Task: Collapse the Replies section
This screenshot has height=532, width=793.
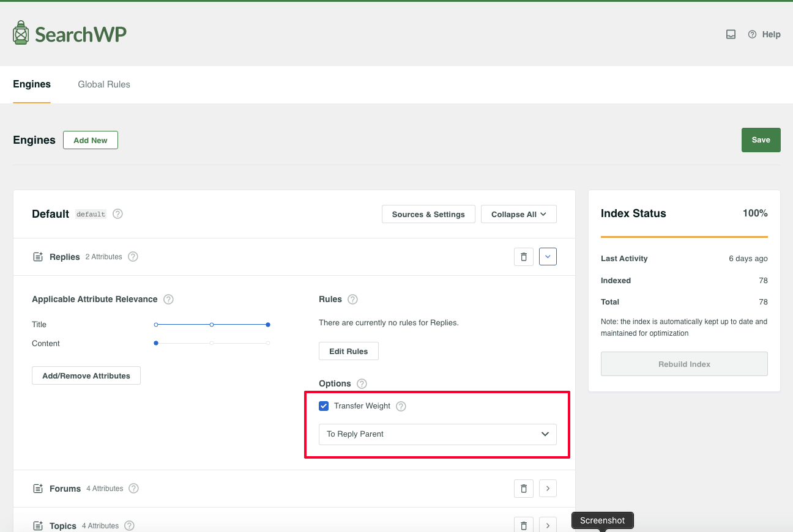Action: [548, 257]
